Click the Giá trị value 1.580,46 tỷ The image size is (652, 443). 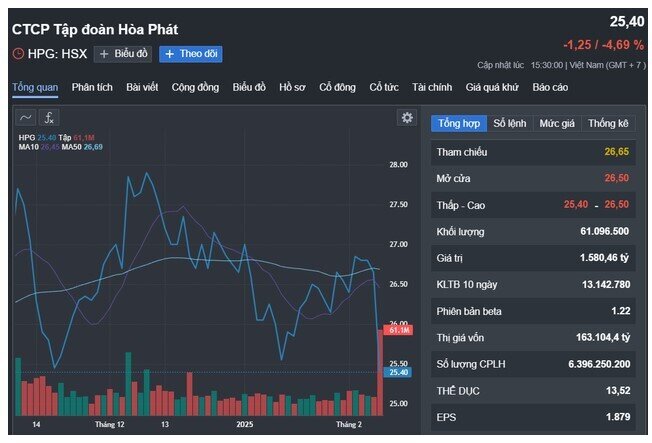[x=605, y=258]
